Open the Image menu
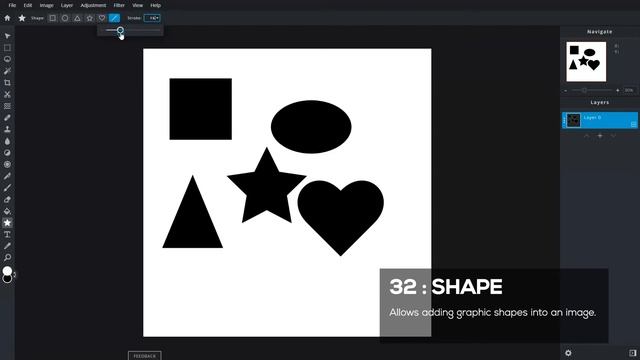Image resolution: width=640 pixels, height=360 pixels. (47, 5)
